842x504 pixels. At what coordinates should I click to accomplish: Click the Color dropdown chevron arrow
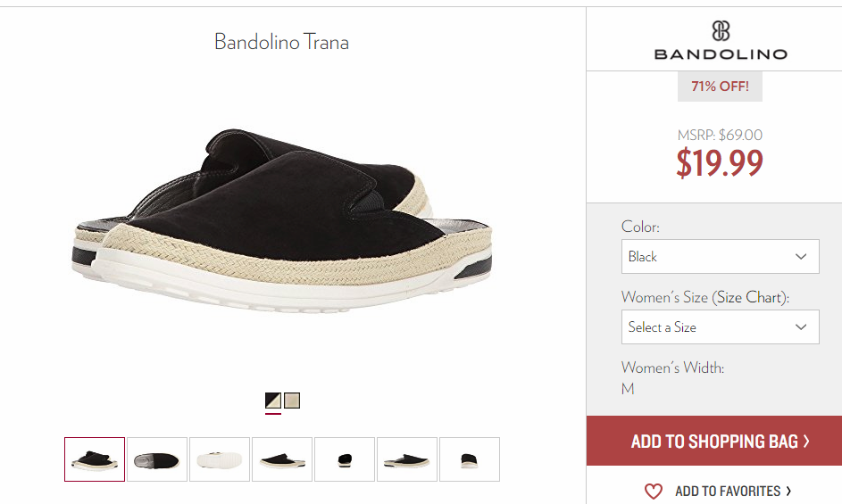click(x=801, y=257)
